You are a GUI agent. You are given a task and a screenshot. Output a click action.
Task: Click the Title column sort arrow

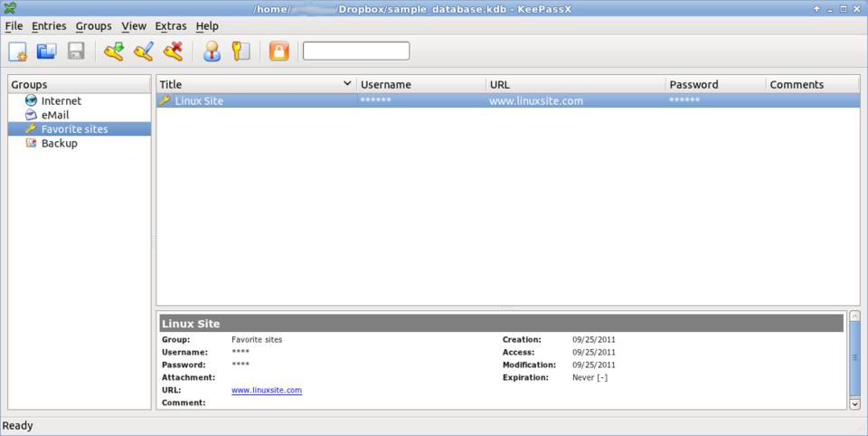[x=347, y=83]
